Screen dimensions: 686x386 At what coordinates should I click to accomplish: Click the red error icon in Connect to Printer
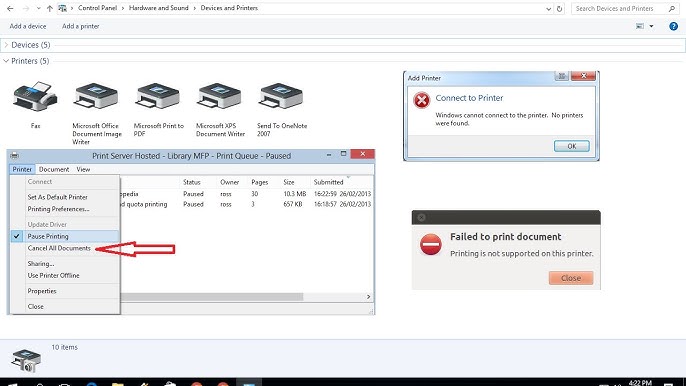click(x=422, y=100)
